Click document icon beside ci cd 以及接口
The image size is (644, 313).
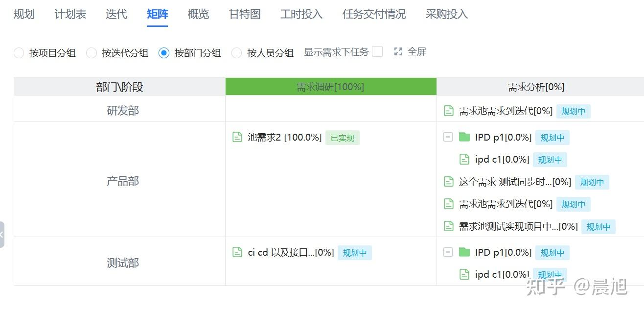237,252
